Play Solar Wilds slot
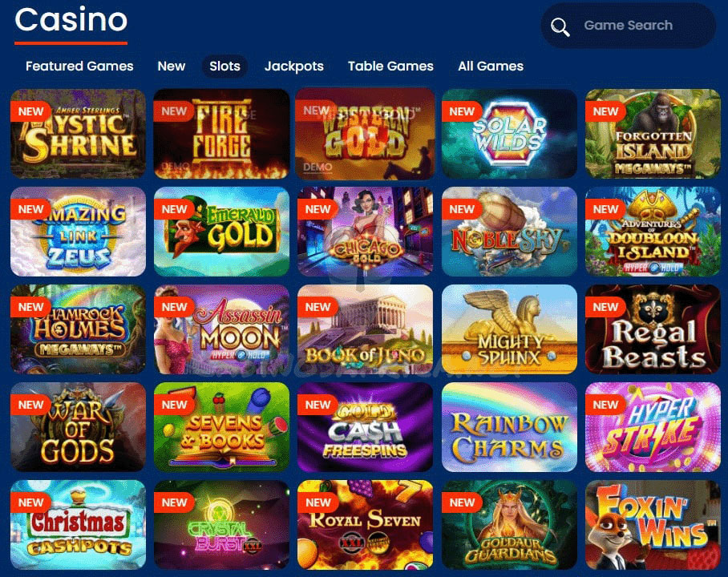The image size is (728, 577). (509, 134)
